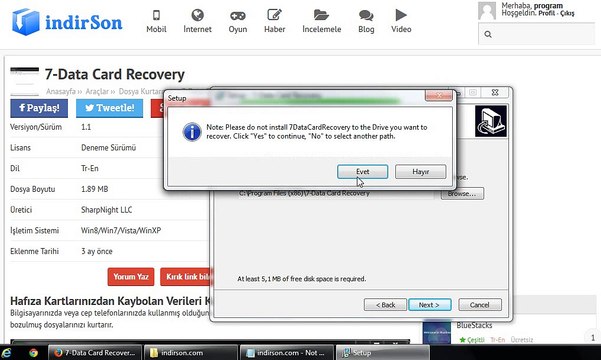
Task: Click the Win8/Win7/Vista/WinXP value
Action: click(121, 230)
